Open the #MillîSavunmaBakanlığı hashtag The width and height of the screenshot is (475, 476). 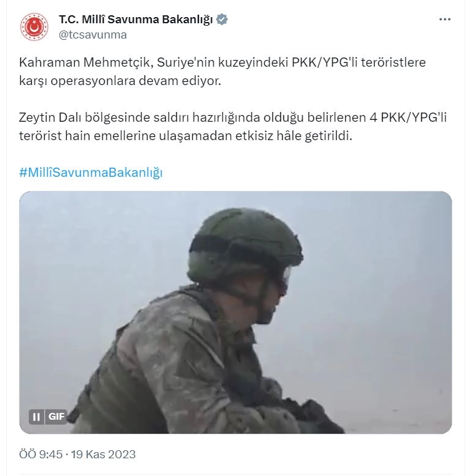[91, 173]
